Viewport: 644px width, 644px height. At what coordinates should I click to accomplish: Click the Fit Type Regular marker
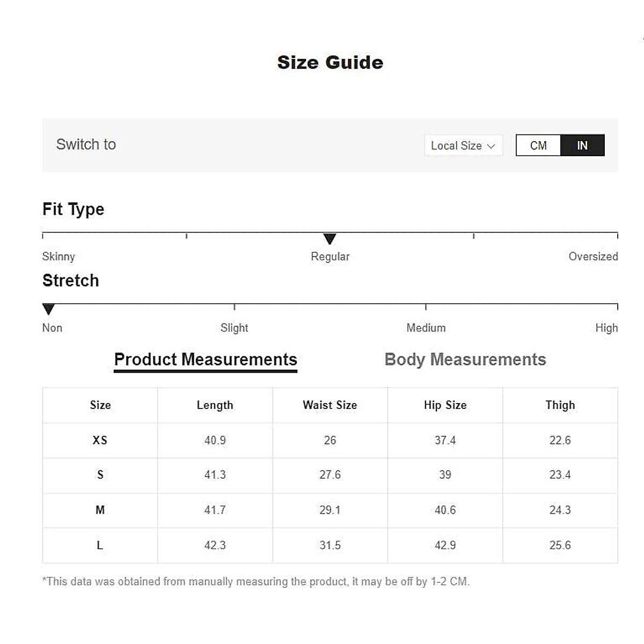(x=330, y=239)
